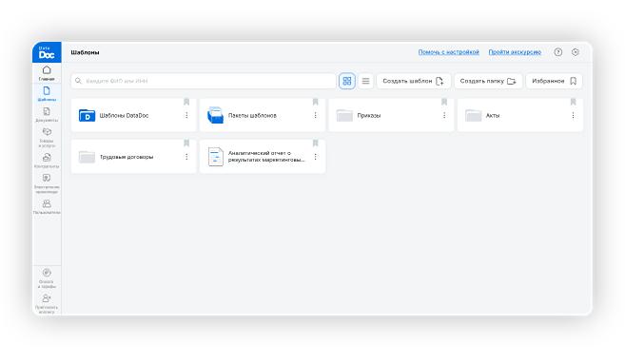Open Документы section in sidebar
The width and height of the screenshot is (625, 364).
[47, 115]
